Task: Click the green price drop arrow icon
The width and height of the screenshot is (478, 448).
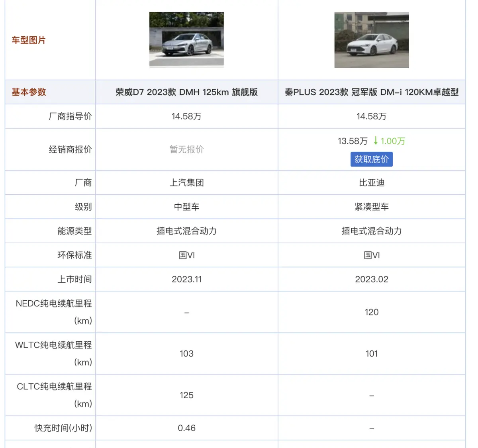Action: point(376,141)
